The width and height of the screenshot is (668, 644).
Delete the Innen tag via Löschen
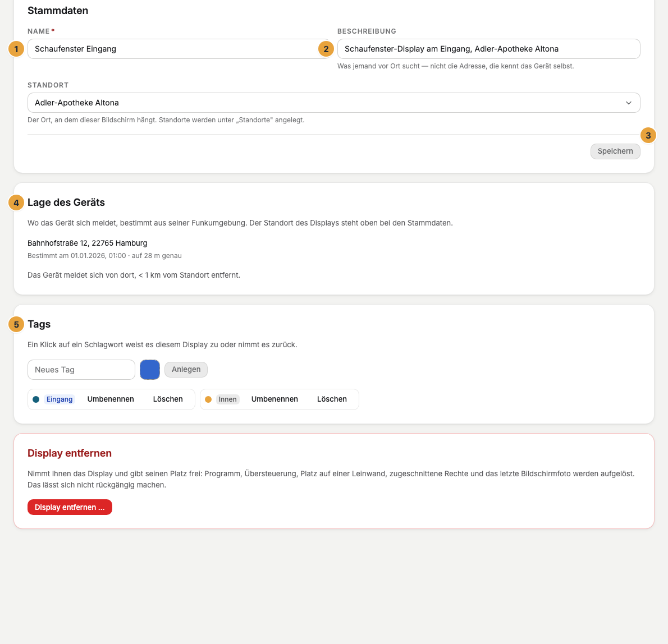[x=332, y=399]
